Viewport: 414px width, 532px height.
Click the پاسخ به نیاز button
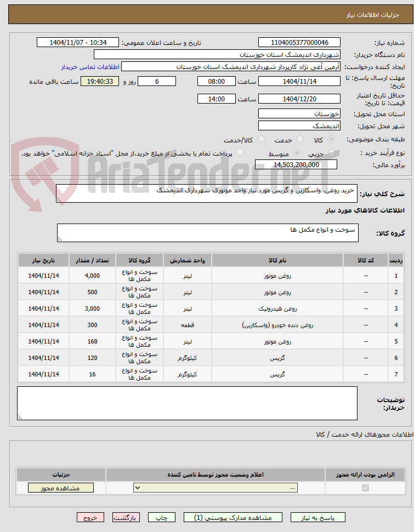pyautogui.click(x=318, y=517)
